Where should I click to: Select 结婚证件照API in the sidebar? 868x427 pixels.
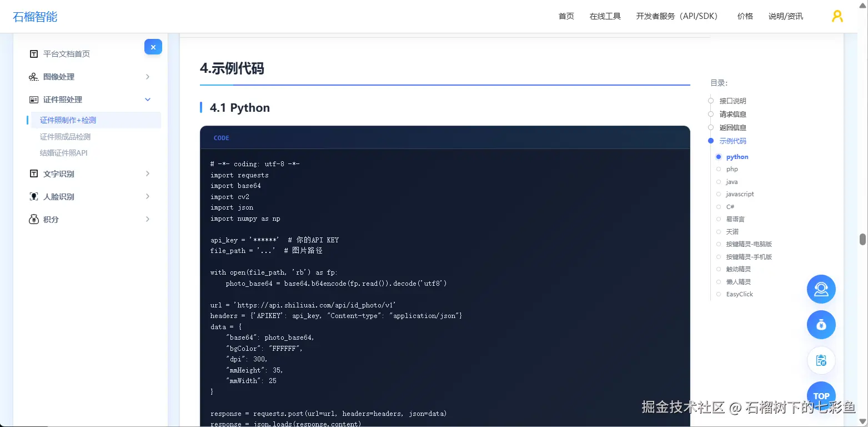click(x=64, y=153)
